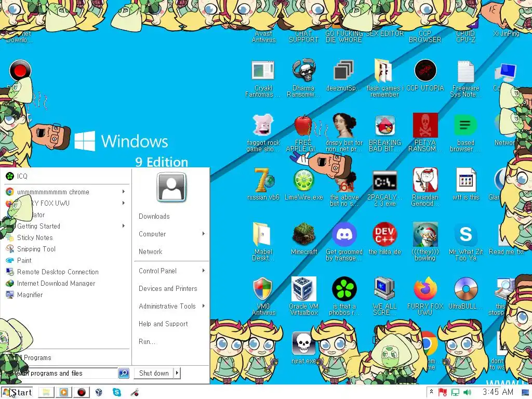Open the Freeware Sys Note file
Screen dimensions: 532x399
tap(465, 71)
